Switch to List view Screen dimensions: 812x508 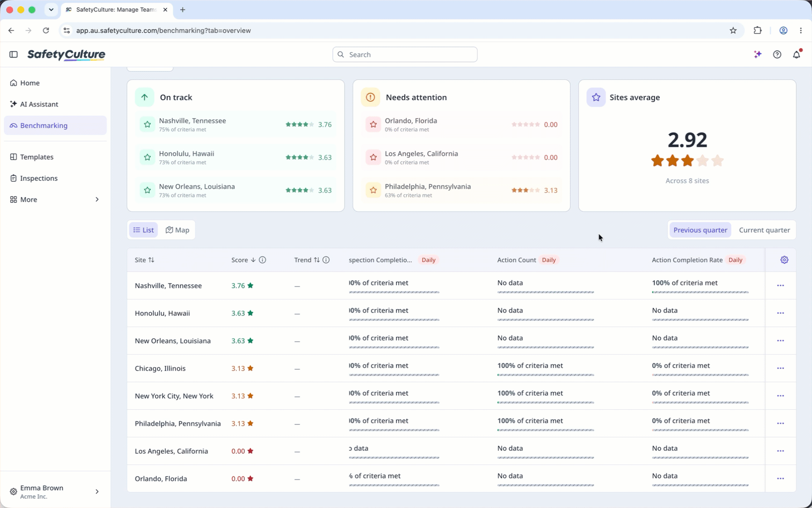pyautogui.click(x=144, y=230)
